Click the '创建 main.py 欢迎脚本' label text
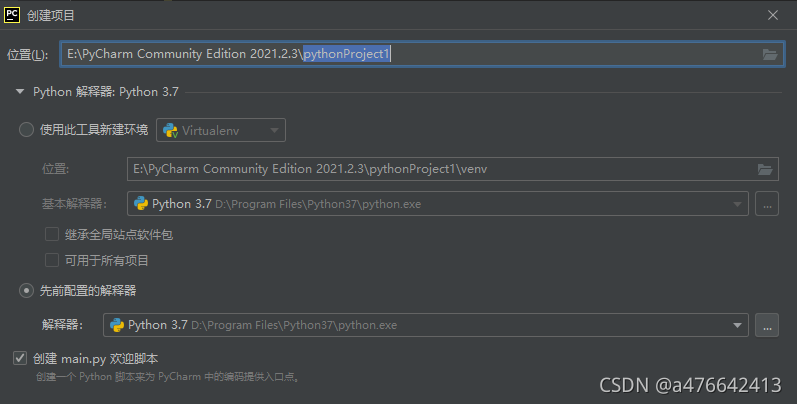Screen dimensions: 797x404 (x=96, y=359)
